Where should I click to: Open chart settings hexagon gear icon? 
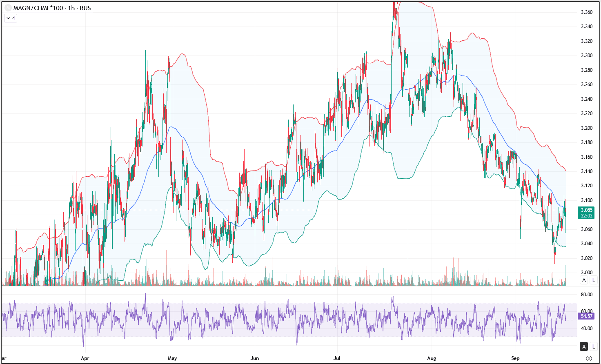589,358
